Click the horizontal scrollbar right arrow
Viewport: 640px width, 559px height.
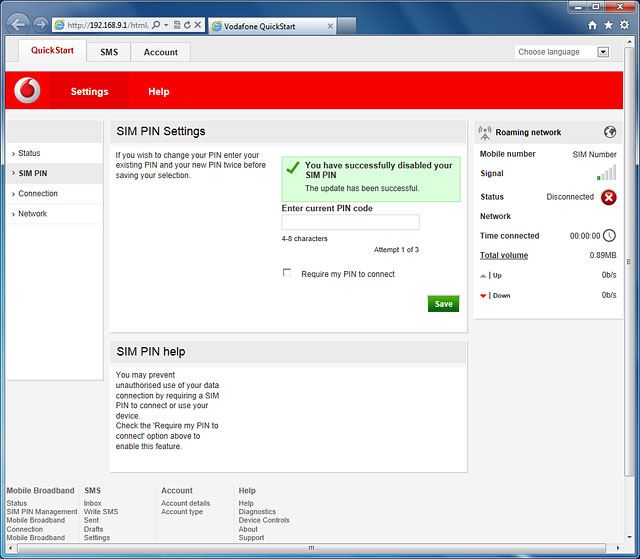pyautogui.click(x=618, y=548)
